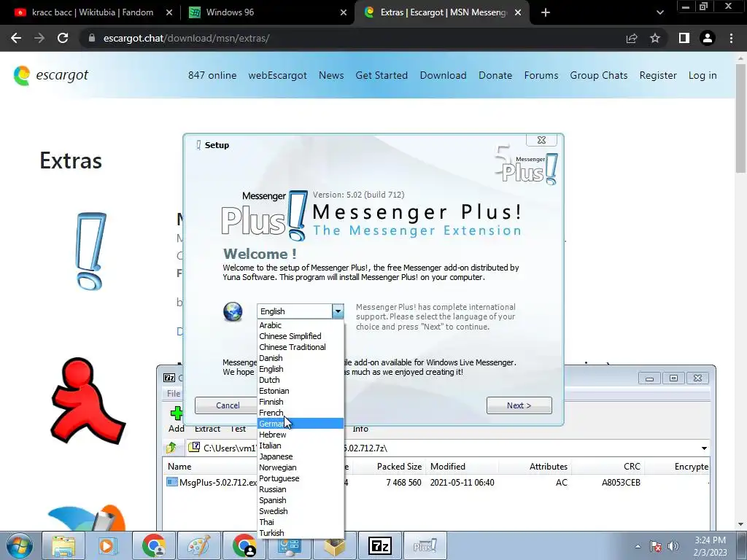Click the Log in link
This screenshot has height=560, width=747.
click(x=703, y=75)
